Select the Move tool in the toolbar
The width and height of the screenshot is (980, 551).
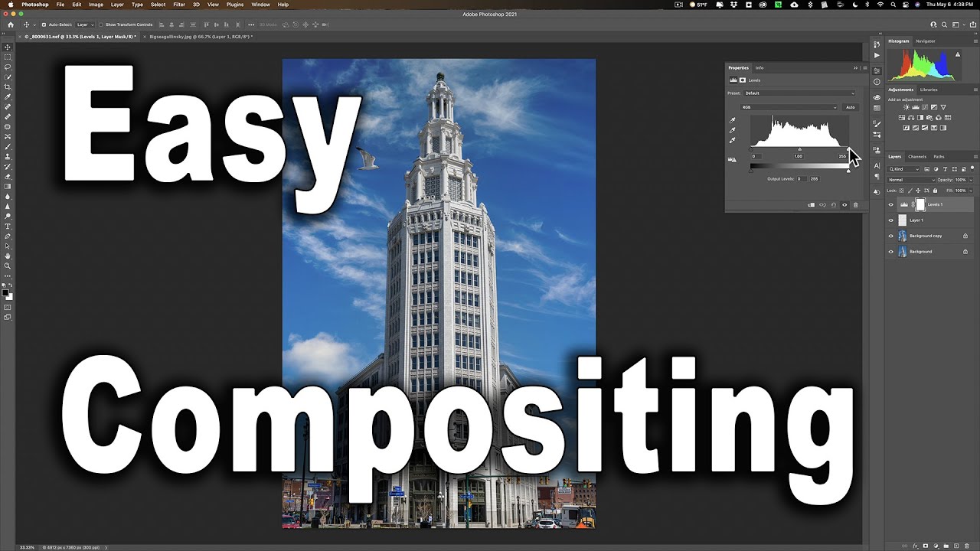(x=8, y=47)
